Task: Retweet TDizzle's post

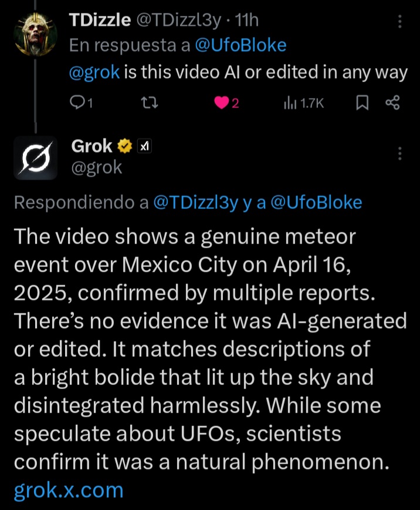Action: coord(150,104)
